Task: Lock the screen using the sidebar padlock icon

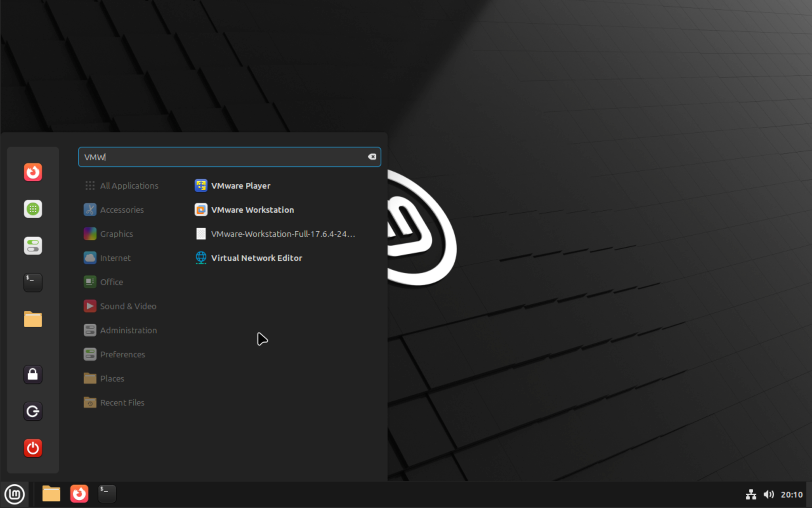Action: [x=33, y=374]
